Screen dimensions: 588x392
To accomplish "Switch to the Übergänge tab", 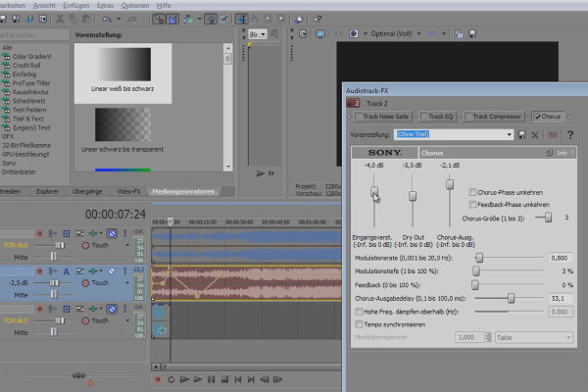I will [x=87, y=192].
